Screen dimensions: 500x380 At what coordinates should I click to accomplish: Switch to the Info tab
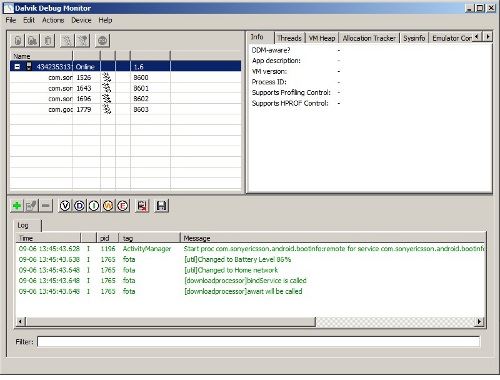[261, 37]
